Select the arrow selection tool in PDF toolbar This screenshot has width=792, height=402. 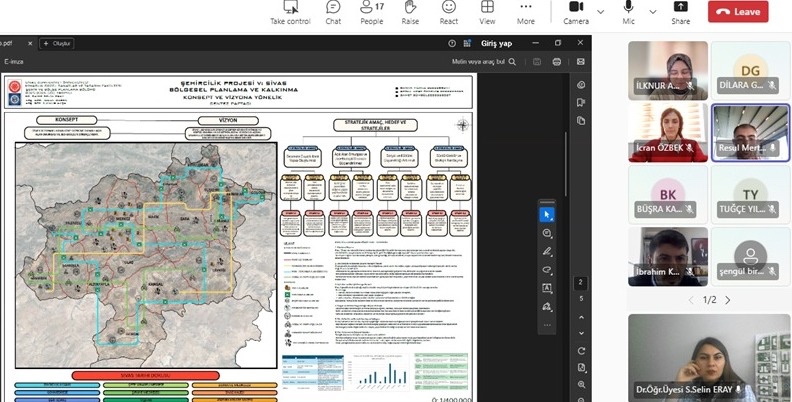pos(547,214)
